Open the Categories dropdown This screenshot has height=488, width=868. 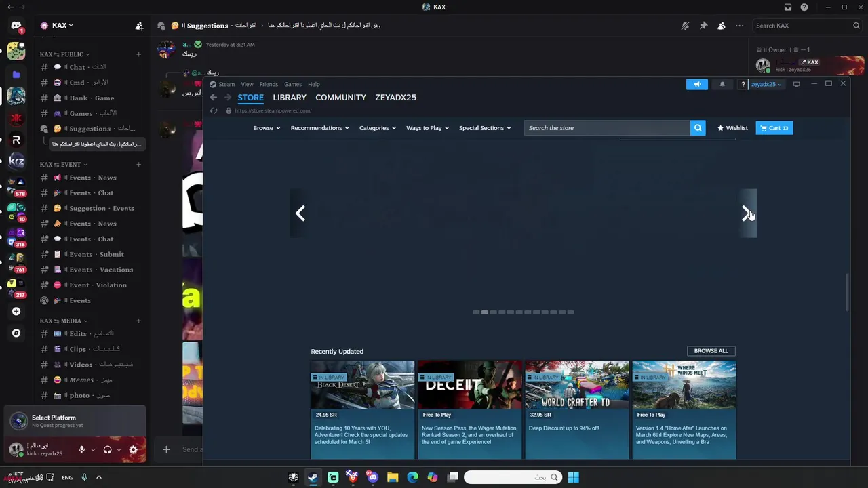click(x=377, y=128)
